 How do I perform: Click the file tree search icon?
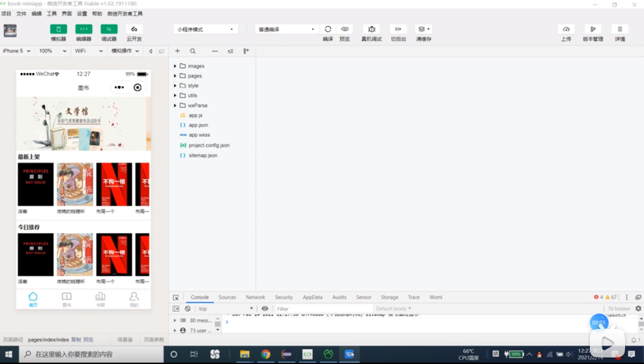pyautogui.click(x=193, y=51)
